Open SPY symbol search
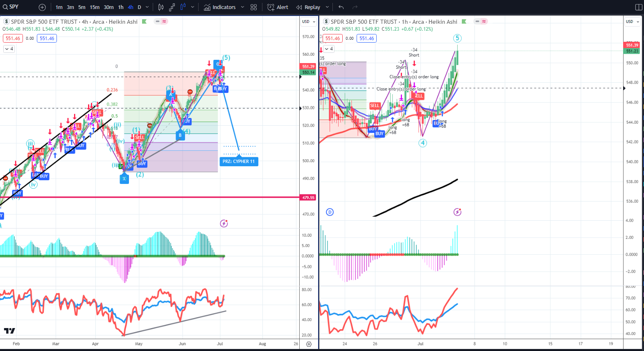 (11, 7)
